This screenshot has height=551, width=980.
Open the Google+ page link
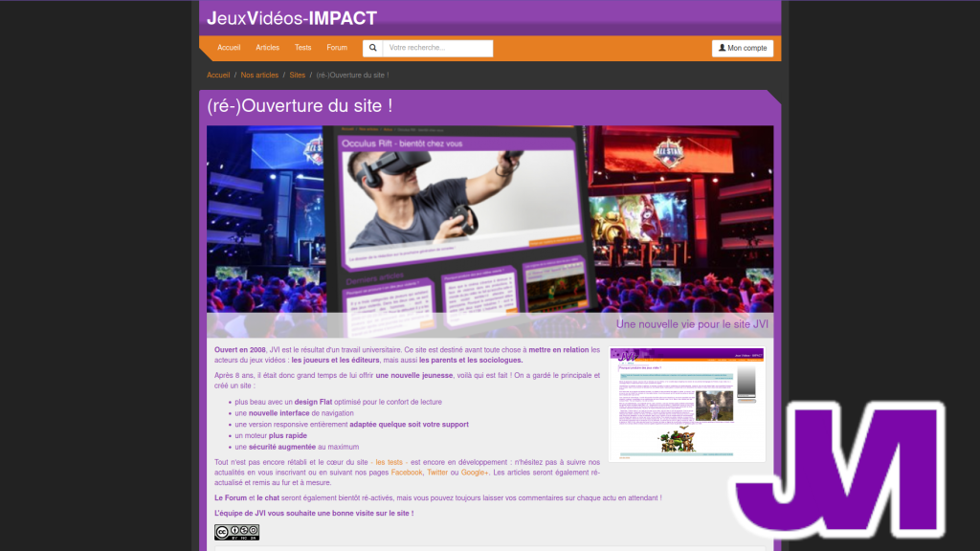[475, 473]
